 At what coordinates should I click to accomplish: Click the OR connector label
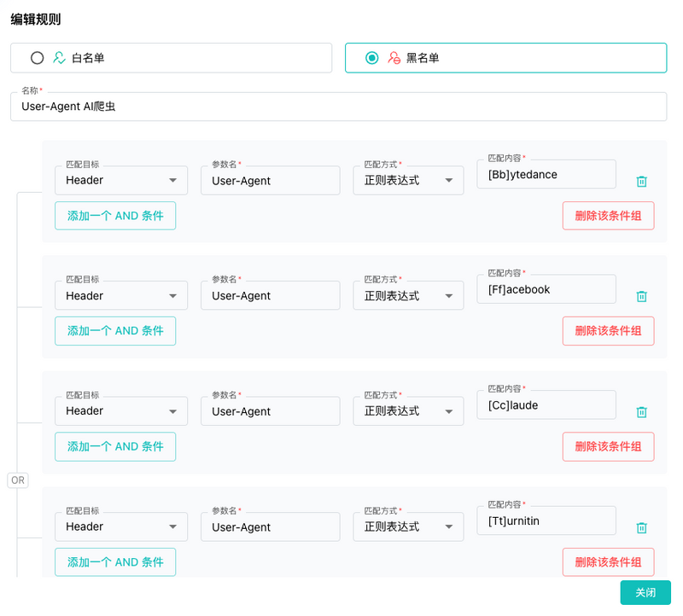coord(18,480)
